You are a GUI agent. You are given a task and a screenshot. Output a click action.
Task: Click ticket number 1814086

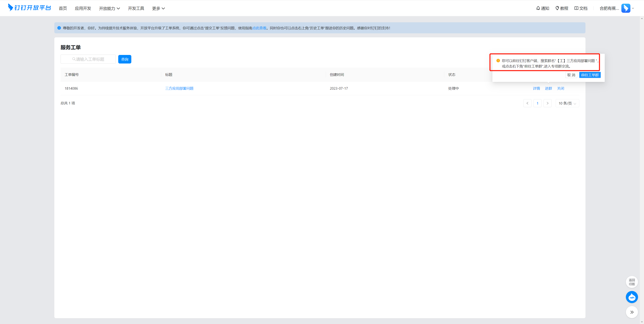(71, 88)
